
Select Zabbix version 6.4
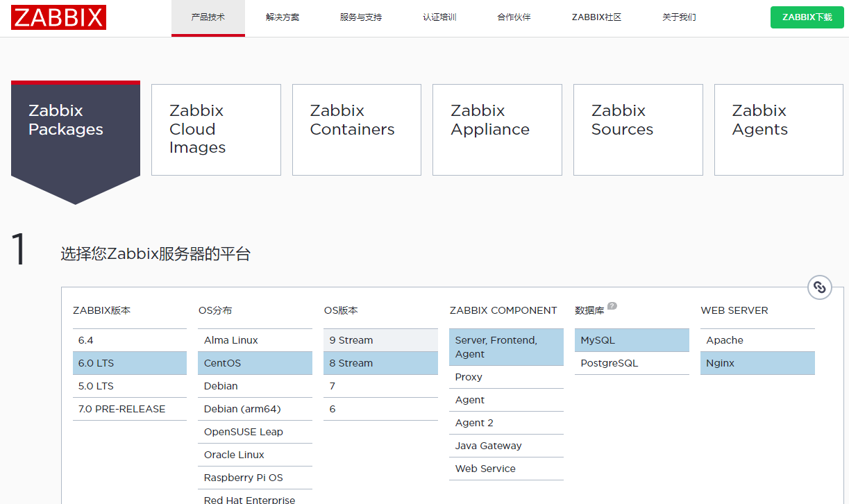pyautogui.click(x=130, y=340)
